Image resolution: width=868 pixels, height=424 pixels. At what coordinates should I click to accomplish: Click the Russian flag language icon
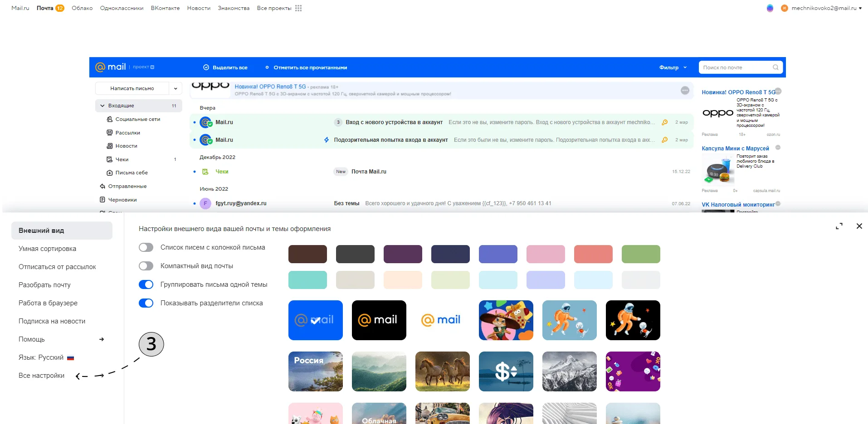pos(71,358)
